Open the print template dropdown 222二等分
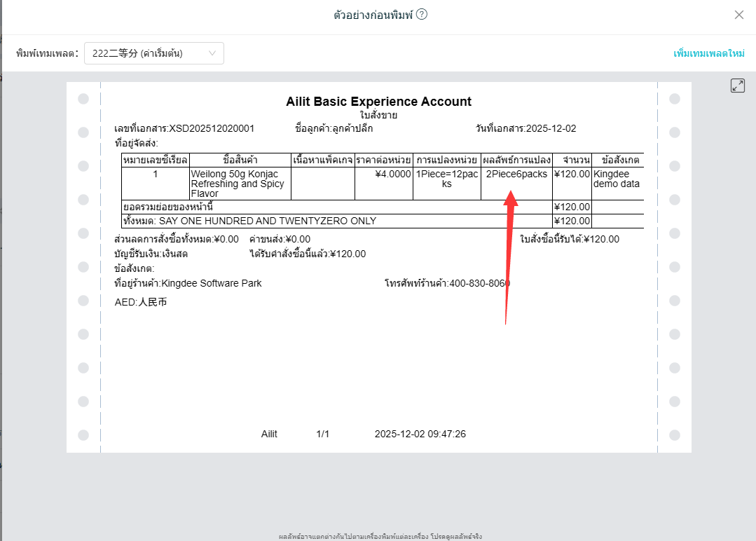This screenshot has height=541, width=756. (x=153, y=53)
